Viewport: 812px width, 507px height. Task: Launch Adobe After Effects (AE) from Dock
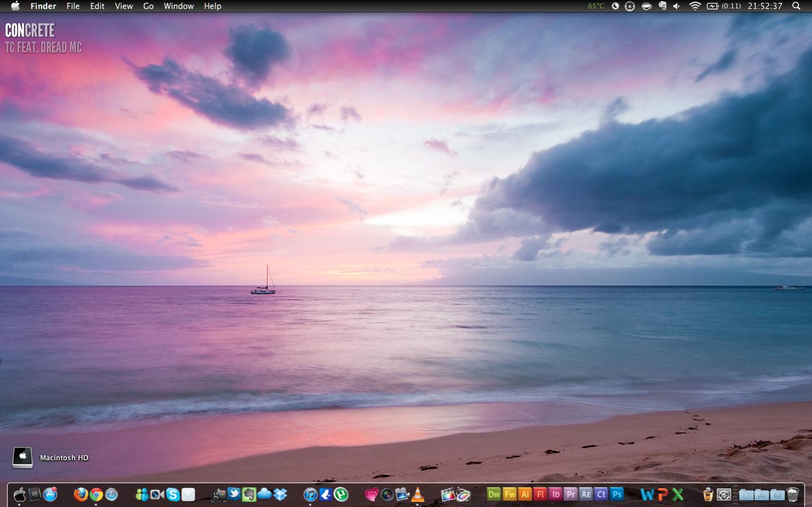coord(586,495)
